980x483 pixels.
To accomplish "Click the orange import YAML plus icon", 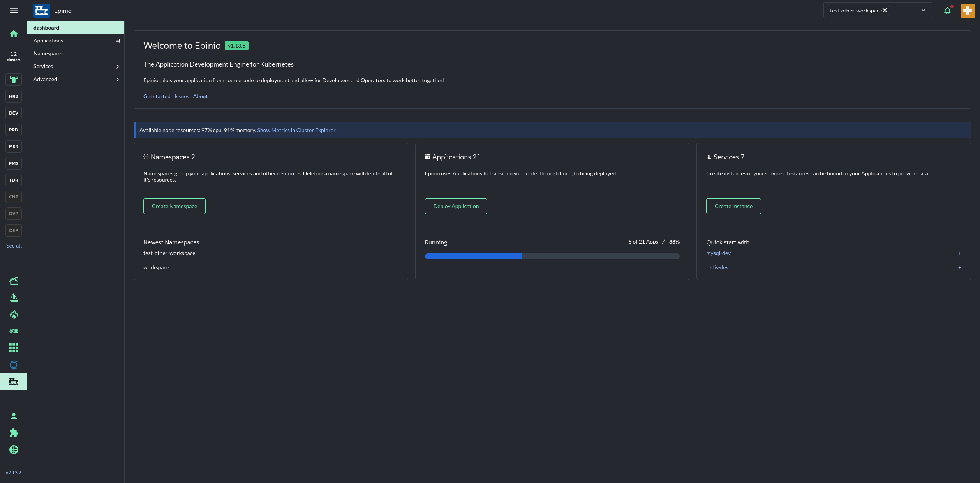I will click(x=967, y=10).
